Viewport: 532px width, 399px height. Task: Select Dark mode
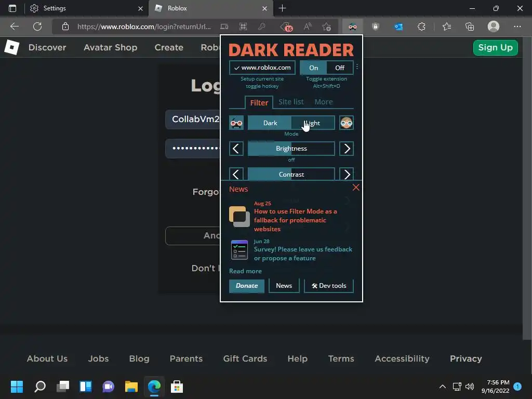[x=270, y=123]
